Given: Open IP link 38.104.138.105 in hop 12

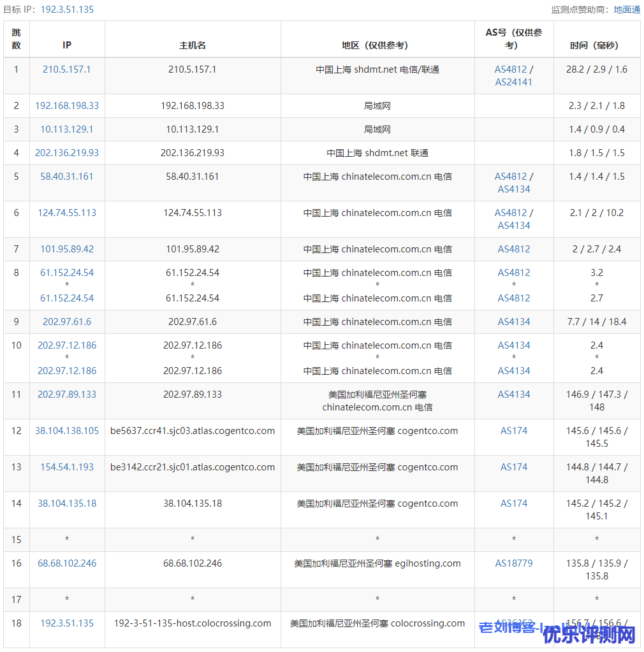Looking at the screenshot, I should [67, 431].
